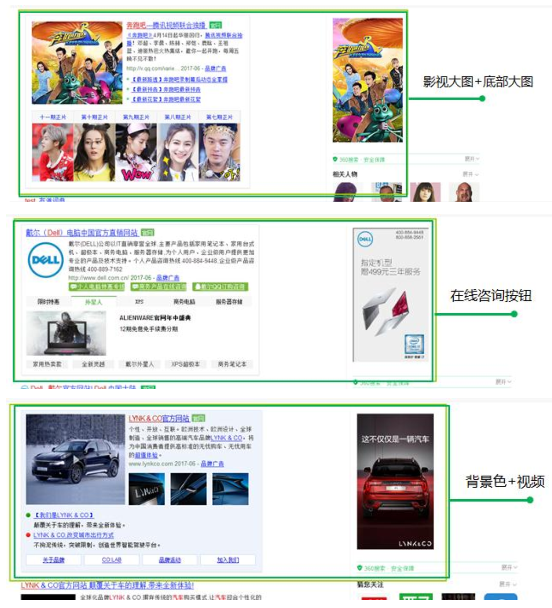
Task: Expand chevron beside related people heading
Action: tap(476, 174)
